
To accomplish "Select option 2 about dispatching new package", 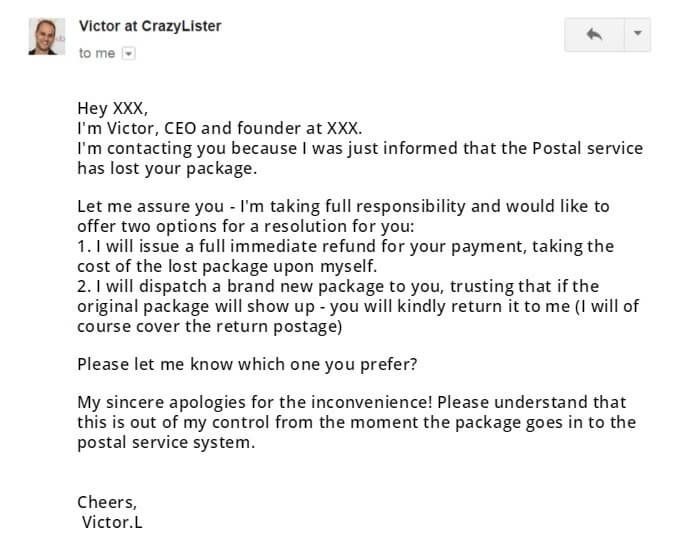I will (x=358, y=306).
